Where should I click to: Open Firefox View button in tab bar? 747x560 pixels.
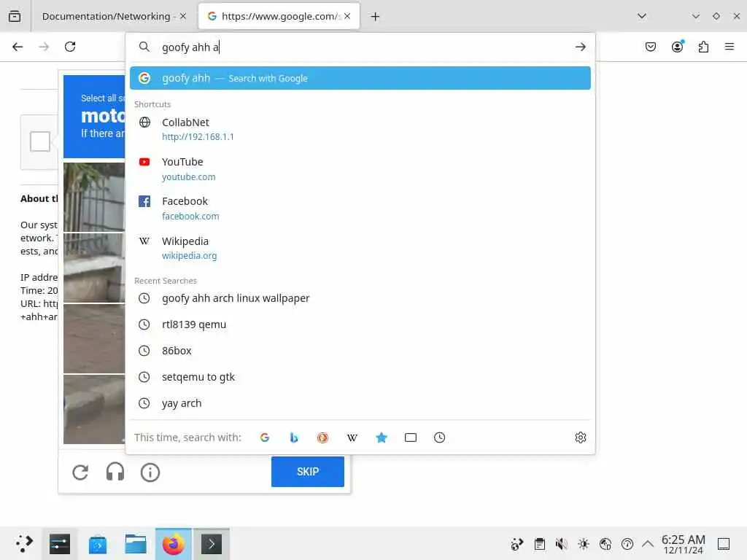point(15,16)
